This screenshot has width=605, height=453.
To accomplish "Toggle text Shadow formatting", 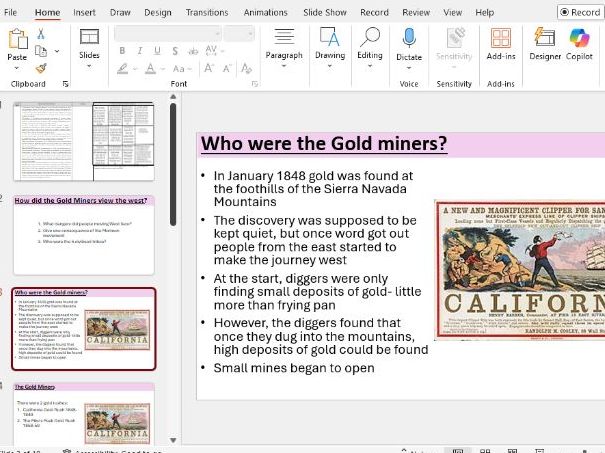I will point(175,51).
